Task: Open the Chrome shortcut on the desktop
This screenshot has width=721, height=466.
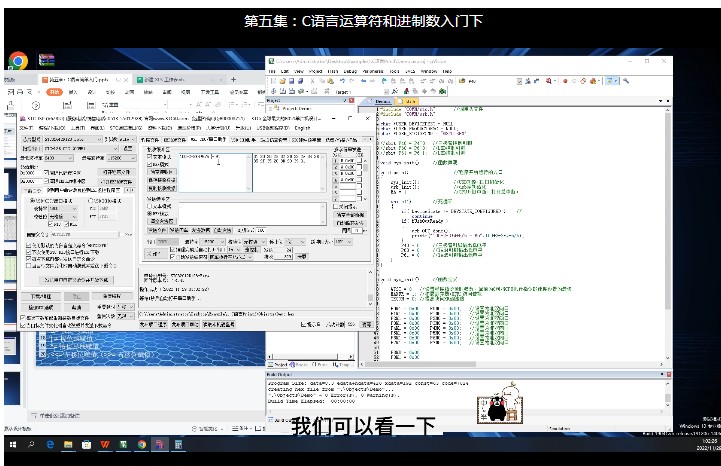Action: (x=18, y=61)
